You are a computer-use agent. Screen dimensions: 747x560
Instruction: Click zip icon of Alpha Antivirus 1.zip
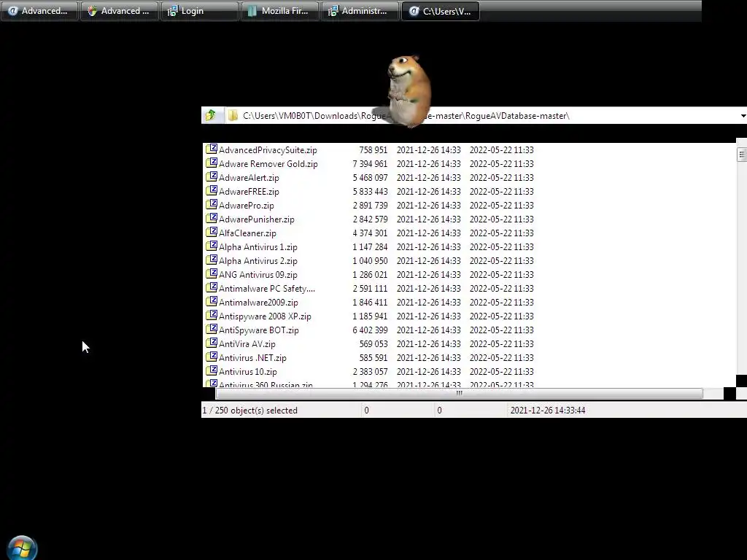(x=211, y=246)
